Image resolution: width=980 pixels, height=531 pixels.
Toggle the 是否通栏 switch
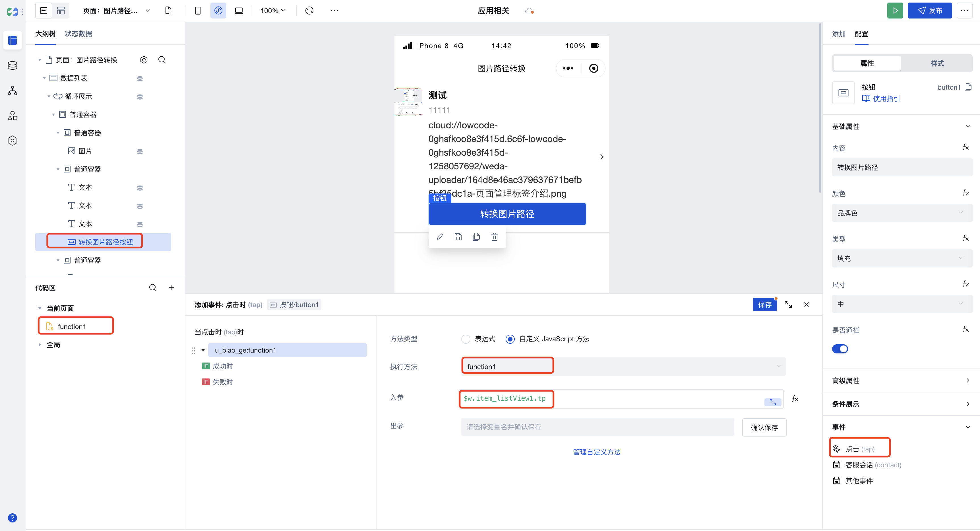(840, 349)
